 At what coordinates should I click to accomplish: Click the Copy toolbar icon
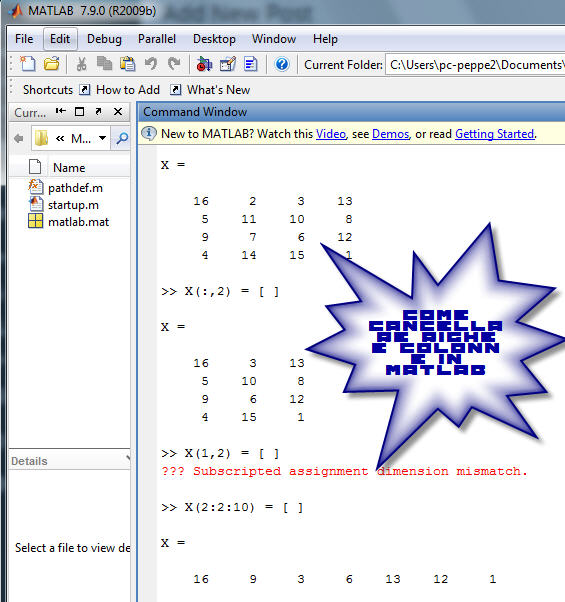104,64
